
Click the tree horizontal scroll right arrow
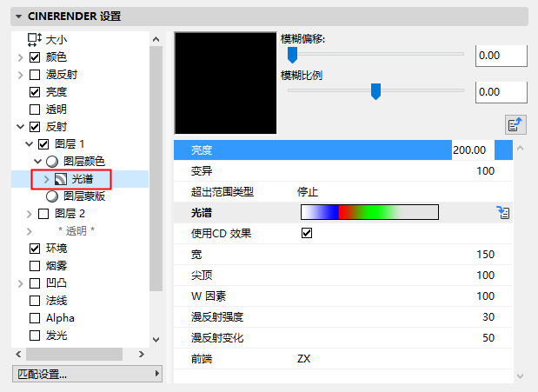coord(142,354)
